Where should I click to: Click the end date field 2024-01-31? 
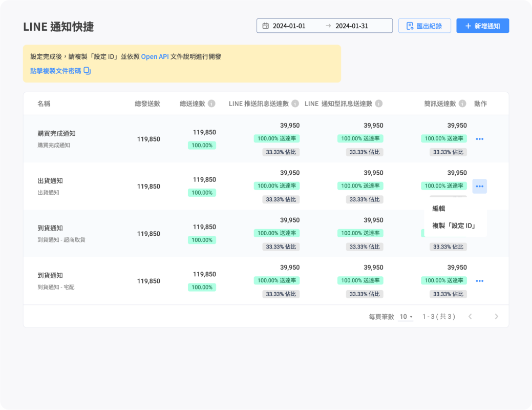pos(352,26)
